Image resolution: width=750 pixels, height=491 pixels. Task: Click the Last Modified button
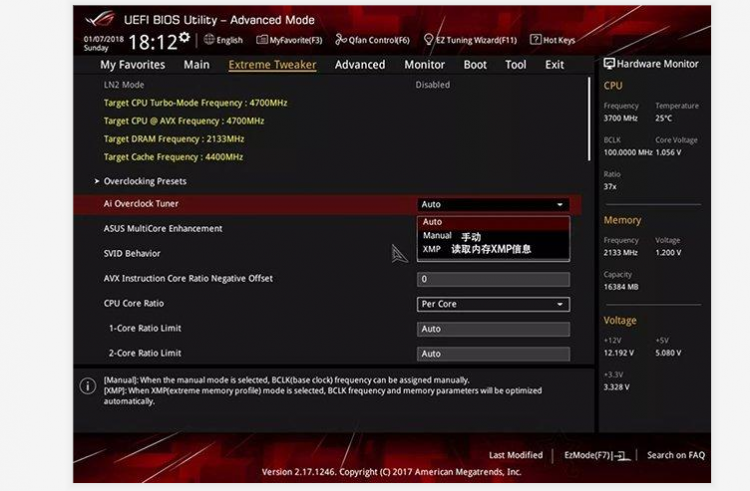[516, 455]
